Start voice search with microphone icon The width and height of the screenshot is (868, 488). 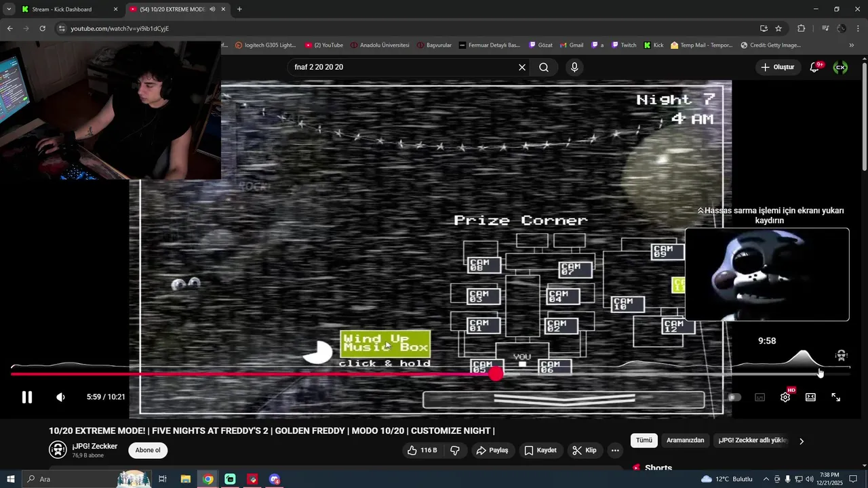(x=574, y=67)
